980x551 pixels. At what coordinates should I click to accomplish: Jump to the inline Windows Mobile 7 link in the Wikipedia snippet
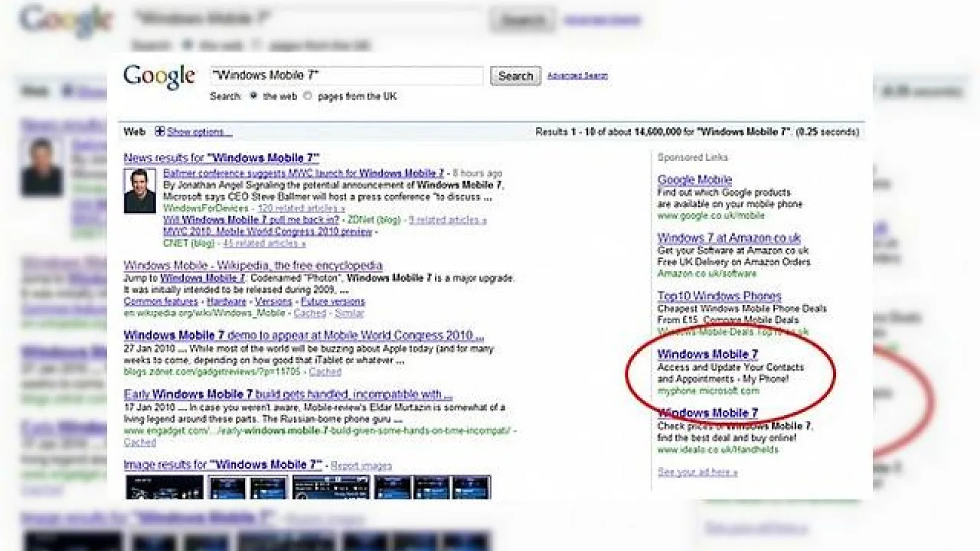click(202, 278)
